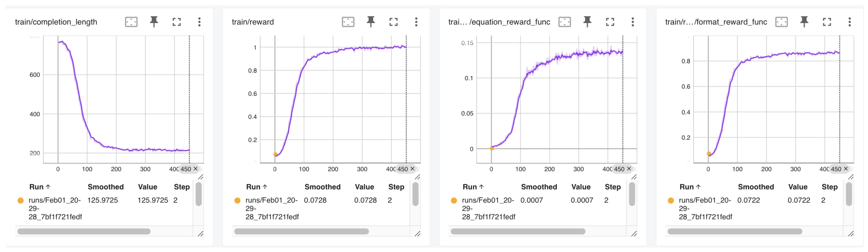868x252 pixels.
Task: Pin the format_reward_func chart
Action: (805, 22)
